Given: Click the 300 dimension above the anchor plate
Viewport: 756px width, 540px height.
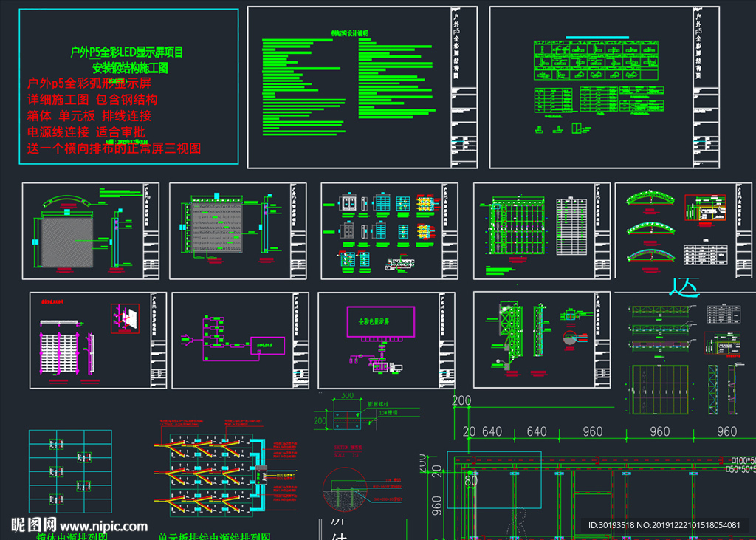Looking at the screenshot, I should point(348,396).
